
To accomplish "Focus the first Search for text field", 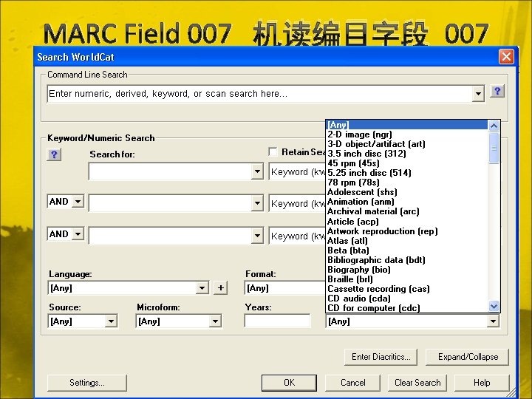I will [171, 171].
